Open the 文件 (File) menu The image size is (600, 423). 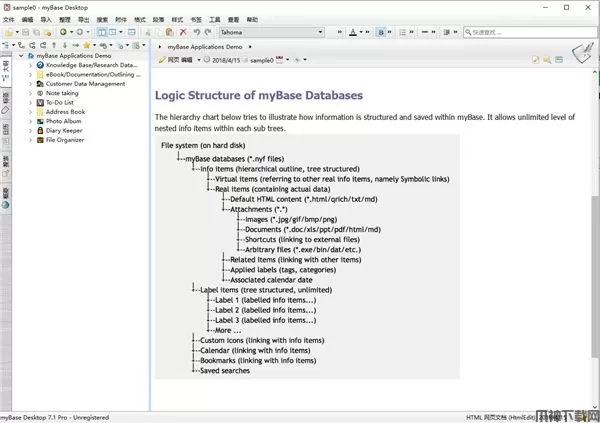pos(9,19)
